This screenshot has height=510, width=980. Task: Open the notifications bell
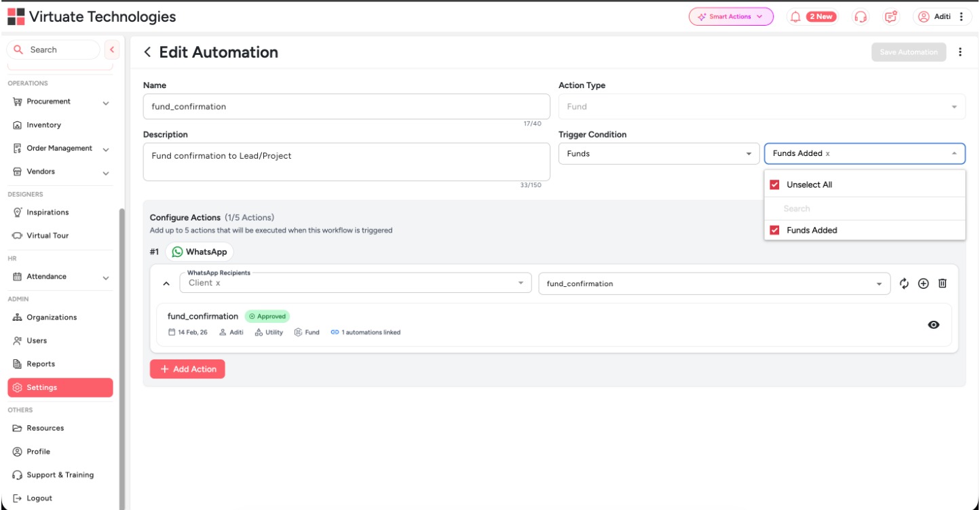[796, 16]
